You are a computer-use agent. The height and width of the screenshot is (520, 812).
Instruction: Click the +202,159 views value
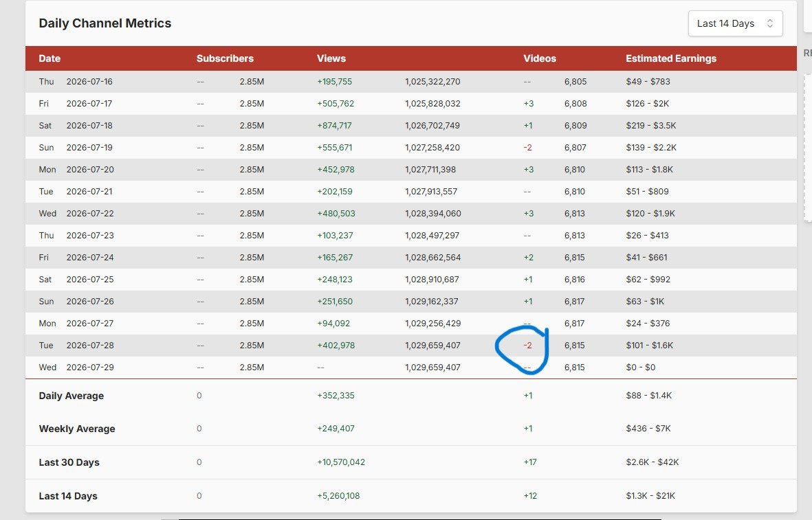pos(335,192)
